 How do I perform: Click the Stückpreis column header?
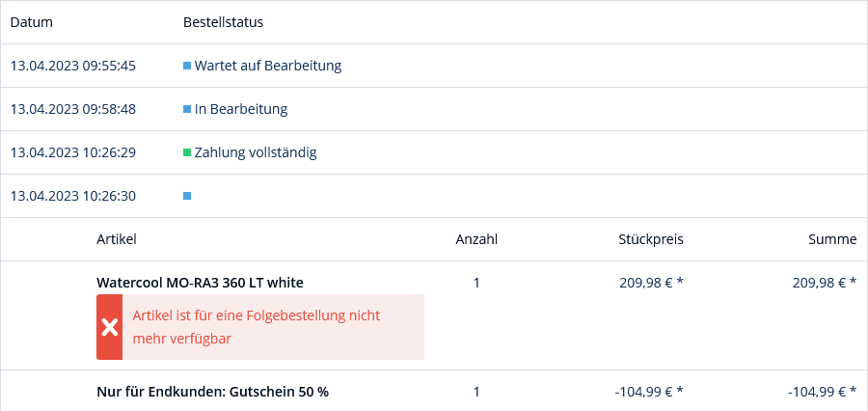pyautogui.click(x=651, y=239)
